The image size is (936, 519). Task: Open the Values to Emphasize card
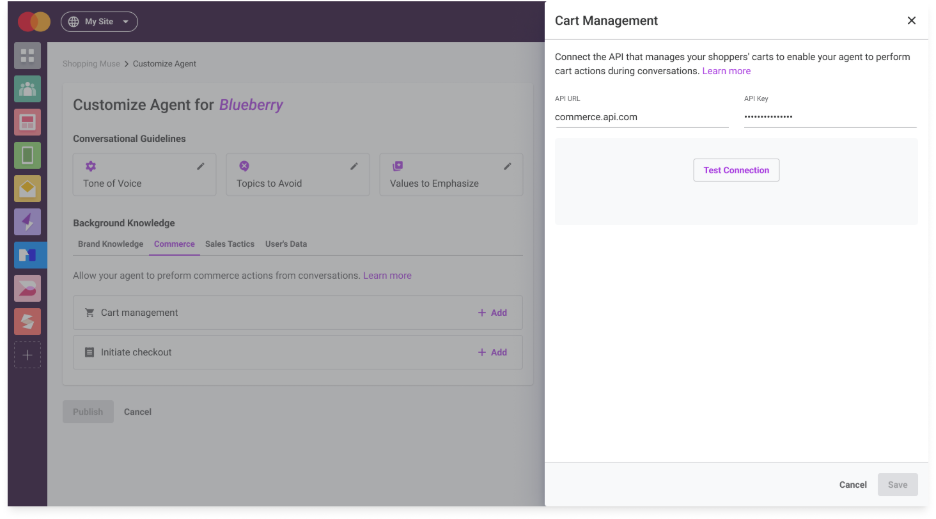451,174
